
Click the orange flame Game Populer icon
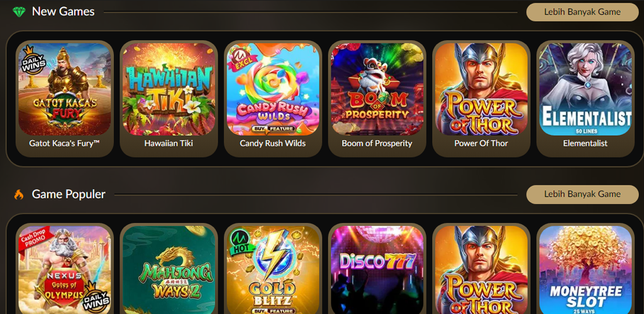(19, 194)
